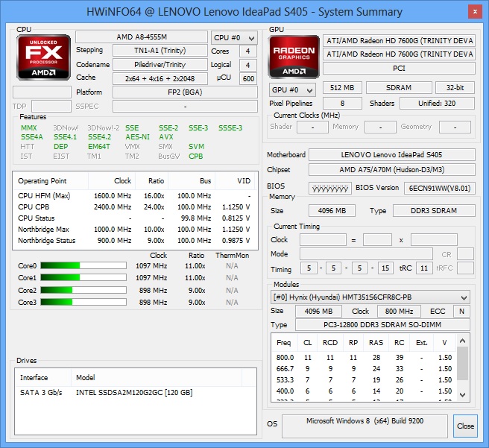Click the Microsoft Windows 8 OS field
Image resolution: width=489 pixels, height=448 pixels.
[x=365, y=426]
